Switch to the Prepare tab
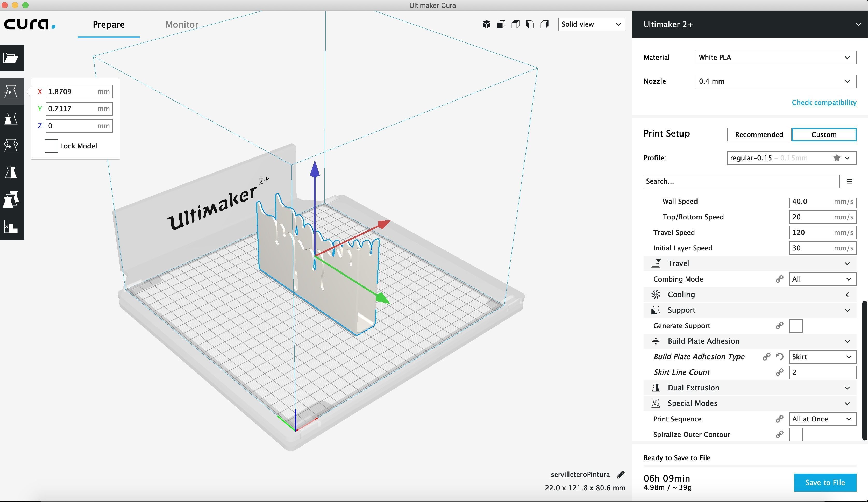The width and height of the screenshot is (868, 502). click(x=109, y=24)
